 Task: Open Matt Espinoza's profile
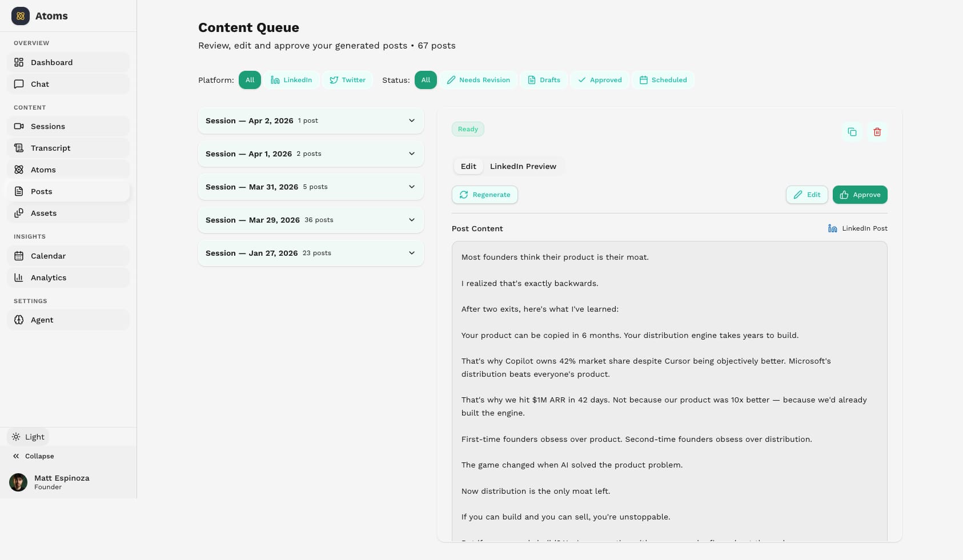62,481
